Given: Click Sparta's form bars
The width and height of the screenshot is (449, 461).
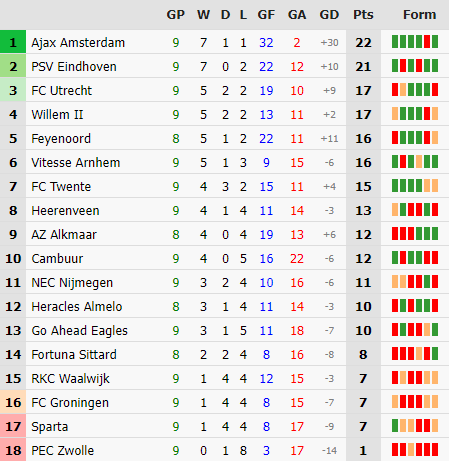Looking at the screenshot, I should (415, 426).
